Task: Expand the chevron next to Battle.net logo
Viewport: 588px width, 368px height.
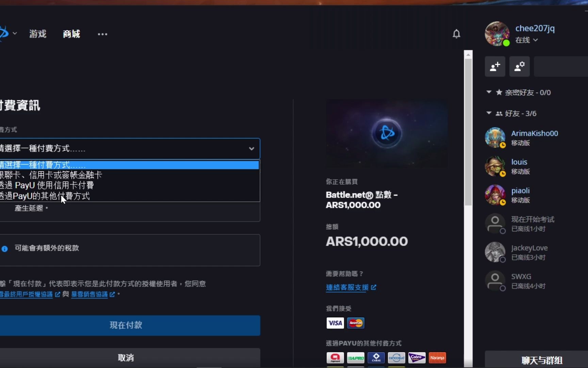Action: pyautogui.click(x=15, y=33)
